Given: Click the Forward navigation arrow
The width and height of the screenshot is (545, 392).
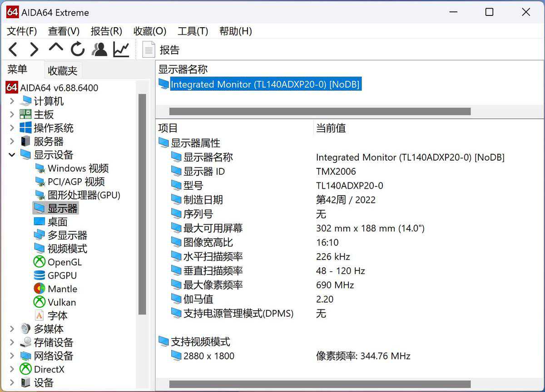Looking at the screenshot, I should [x=34, y=49].
